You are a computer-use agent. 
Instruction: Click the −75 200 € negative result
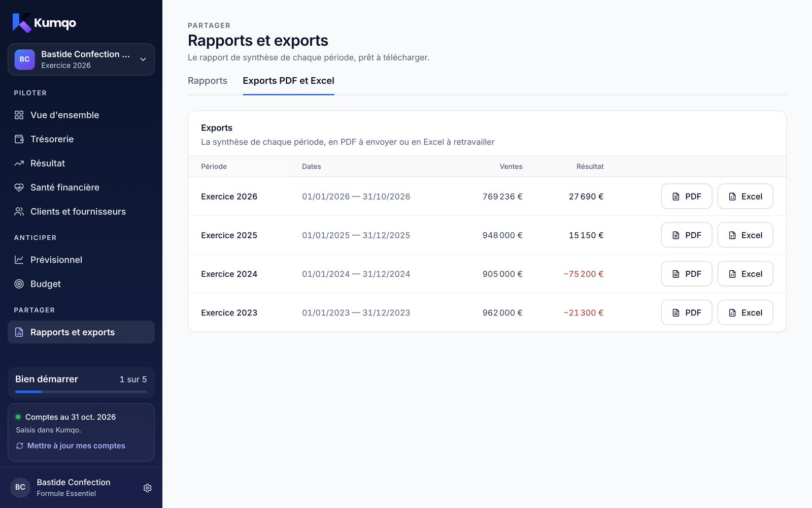(584, 274)
